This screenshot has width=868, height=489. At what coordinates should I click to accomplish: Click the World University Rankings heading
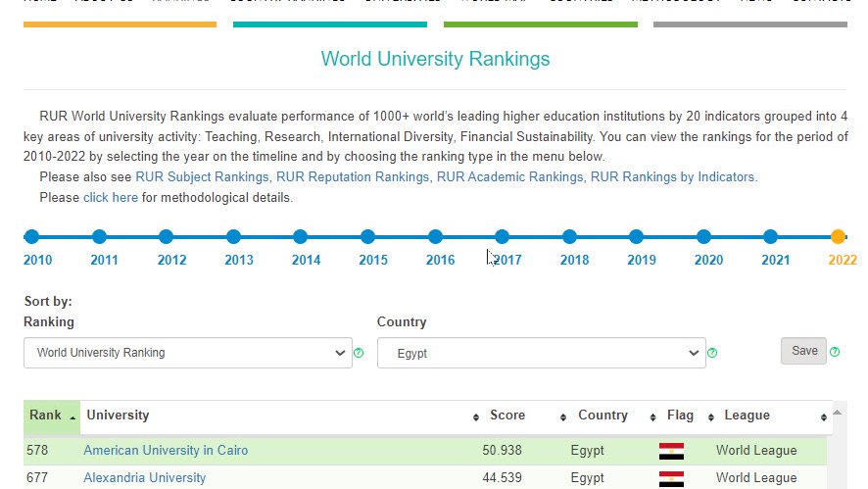[435, 59]
